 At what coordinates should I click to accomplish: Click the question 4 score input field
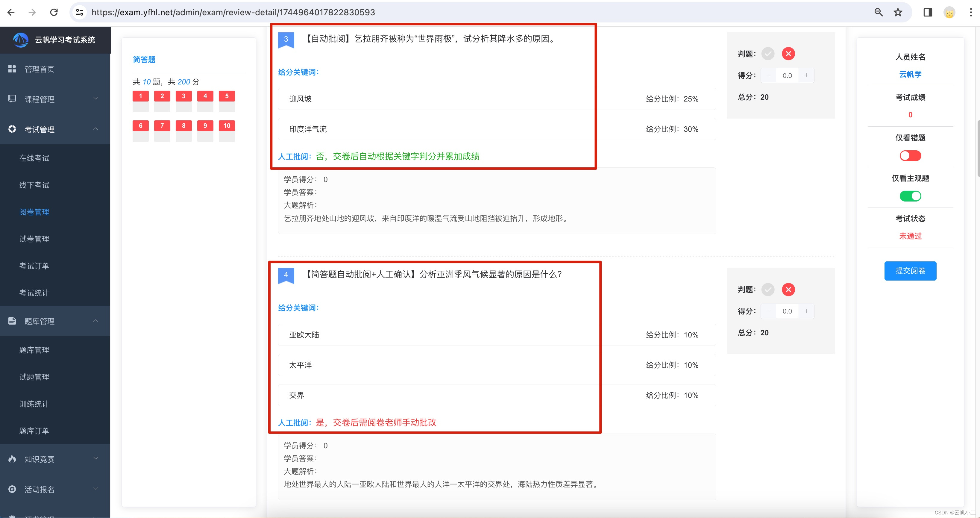[787, 311]
